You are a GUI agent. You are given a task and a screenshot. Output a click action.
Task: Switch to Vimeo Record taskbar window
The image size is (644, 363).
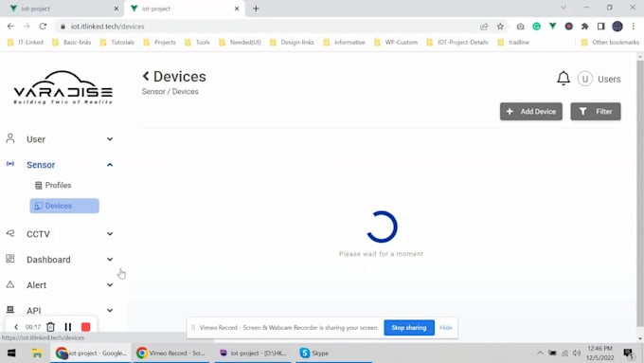(170, 354)
